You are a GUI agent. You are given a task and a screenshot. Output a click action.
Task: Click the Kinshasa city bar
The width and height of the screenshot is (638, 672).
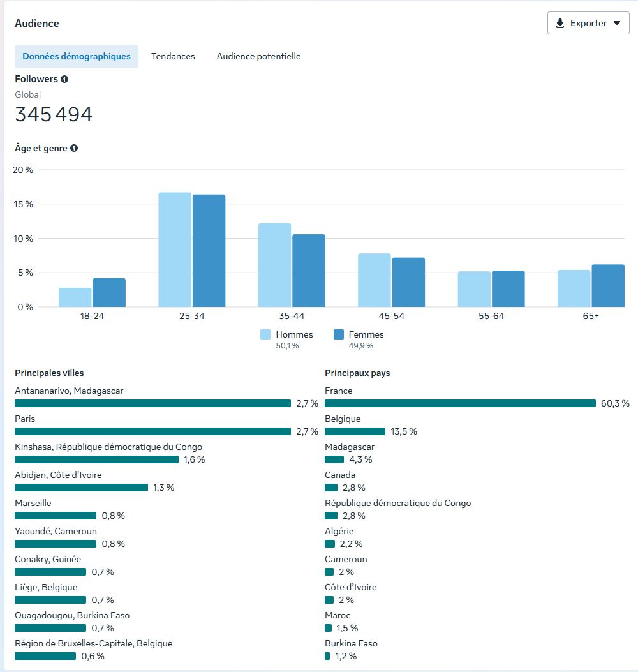pyautogui.click(x=96, y=459)
